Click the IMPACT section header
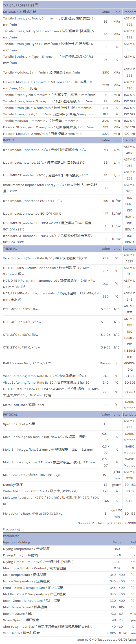Image resolution: width=136 pixels, height=644 pixels. click(x=9, y=140)
